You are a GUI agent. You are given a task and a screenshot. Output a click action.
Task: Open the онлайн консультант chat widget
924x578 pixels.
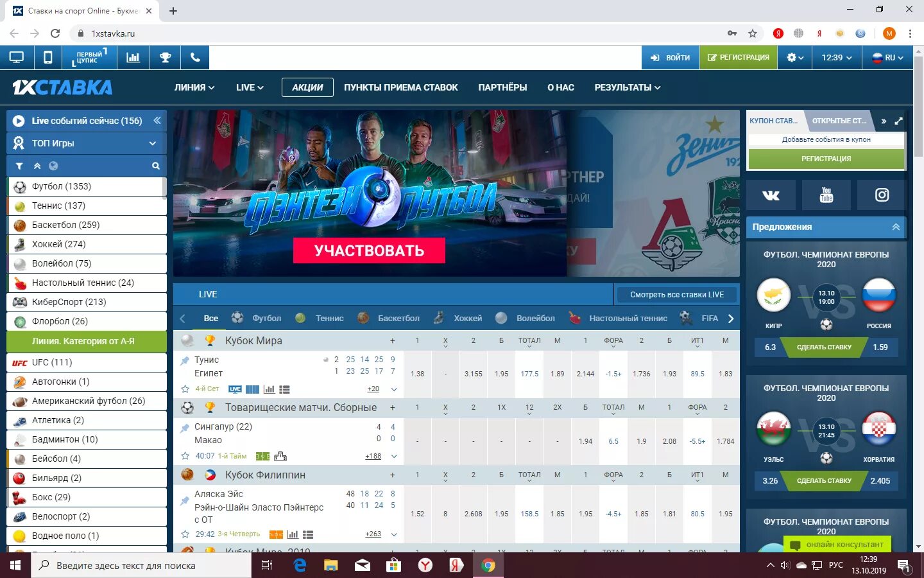coord(837,545)
